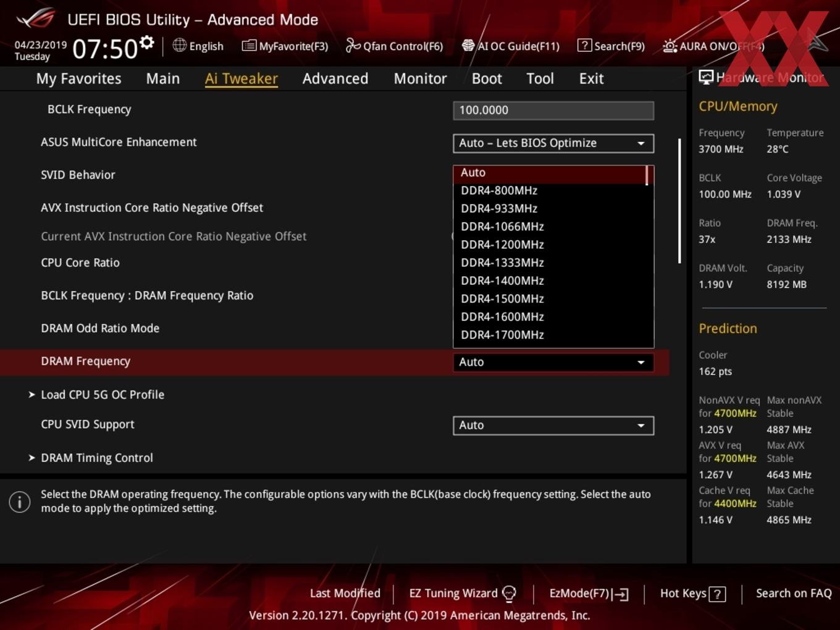Click the dropdown list scrollbar thumb
This screenshot has height=630, width=840.
[x=647, y=175]
